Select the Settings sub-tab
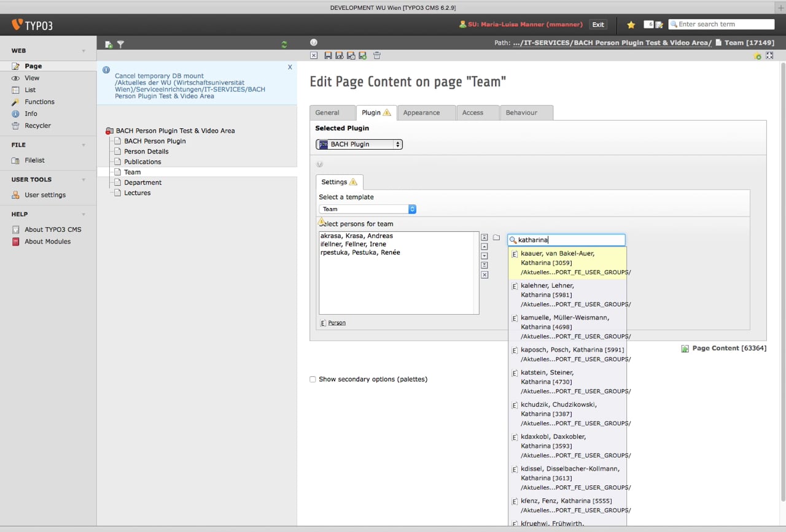The height and width of the screenshot is (532, 786). point(340,182)
